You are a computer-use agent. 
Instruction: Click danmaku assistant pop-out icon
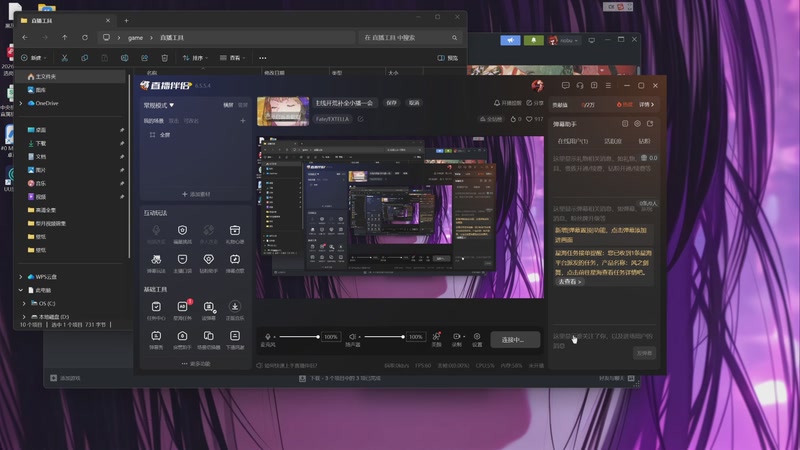click(650, 123)
